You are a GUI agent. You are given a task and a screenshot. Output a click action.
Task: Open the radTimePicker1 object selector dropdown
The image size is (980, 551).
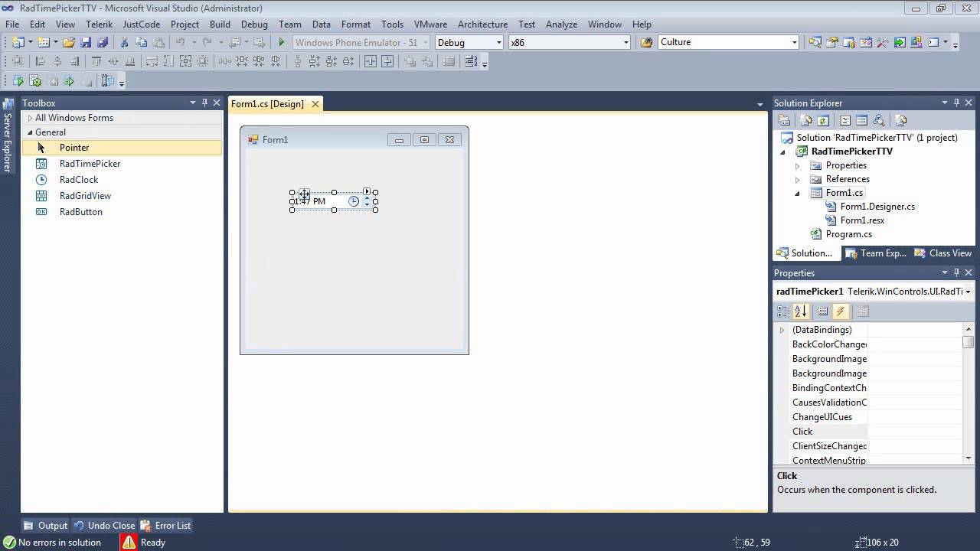tap(968, 292)
